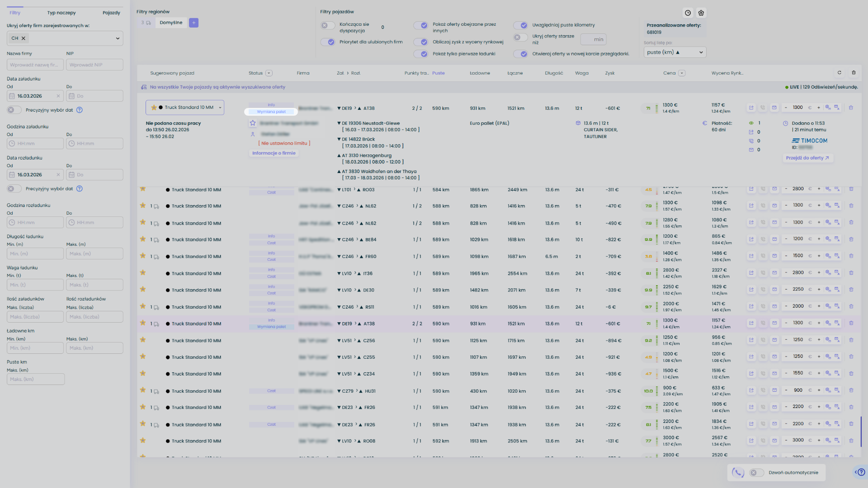
Task: Open the history clock icon
Action: click(x=688, y=13)
